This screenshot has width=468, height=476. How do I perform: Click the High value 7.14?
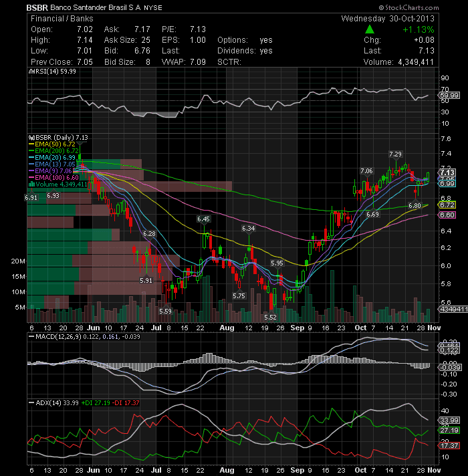click(84, 40)
